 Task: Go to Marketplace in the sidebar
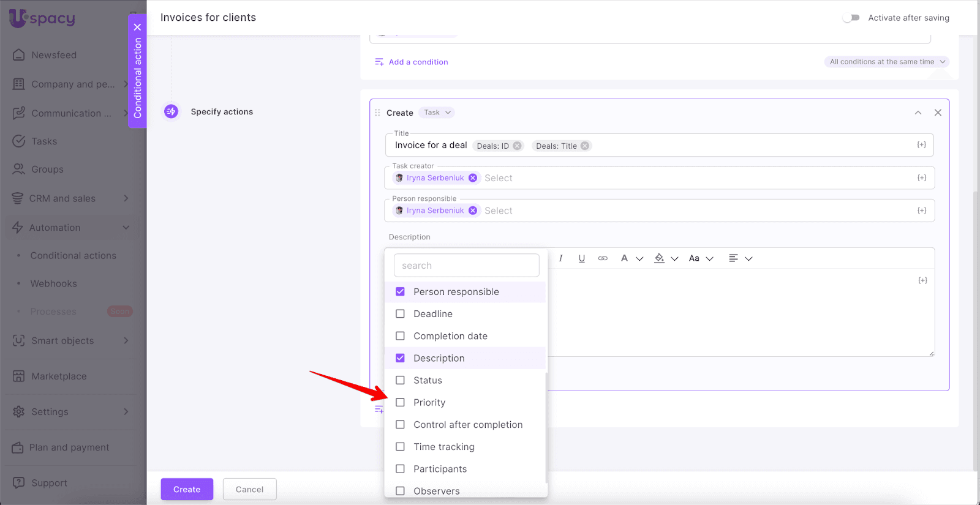59,376
